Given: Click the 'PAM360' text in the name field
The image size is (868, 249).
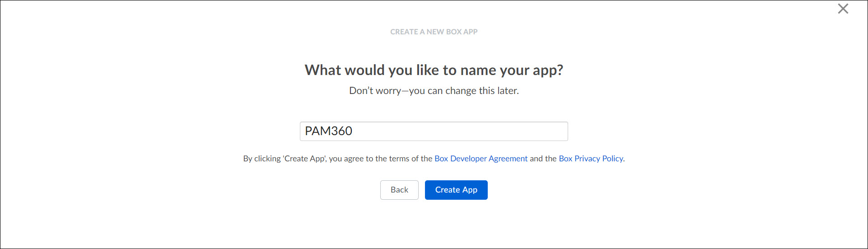Looking at the screenshot, I should tap(328, 131).
